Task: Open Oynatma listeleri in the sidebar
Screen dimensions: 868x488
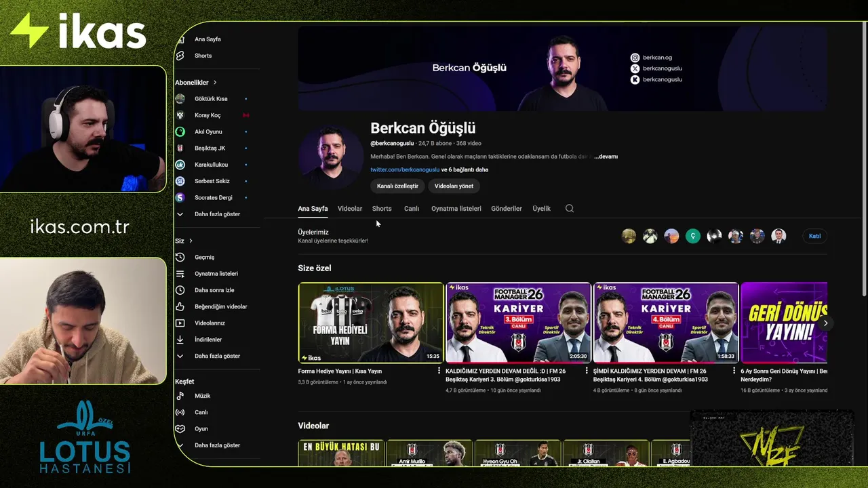Action: 217,274
